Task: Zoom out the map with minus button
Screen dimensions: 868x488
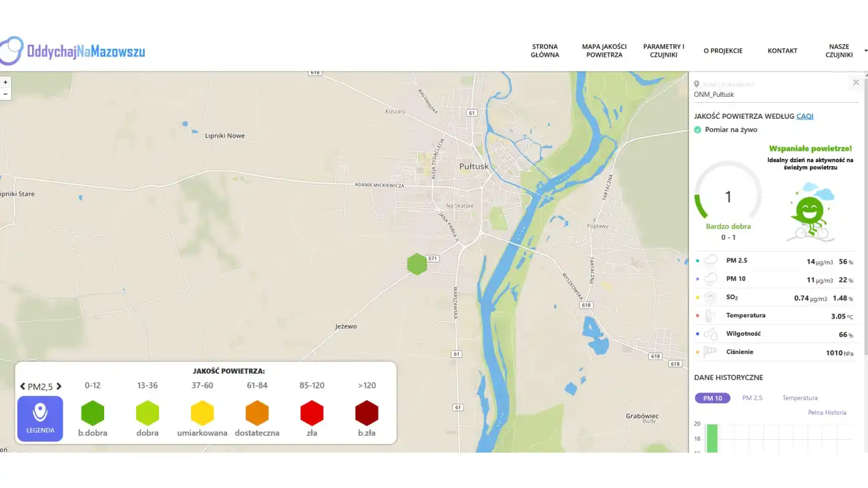Action: coord(5,94)
